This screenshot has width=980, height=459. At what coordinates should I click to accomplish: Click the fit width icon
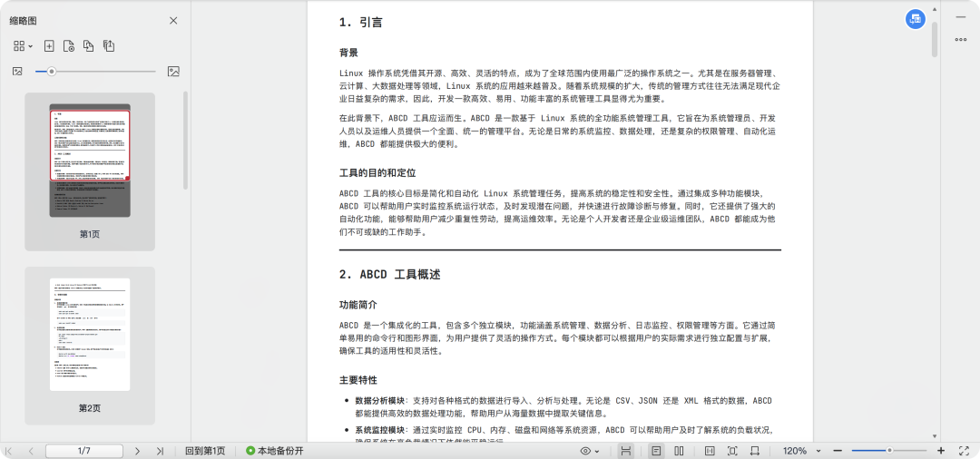tap(754, 451)
